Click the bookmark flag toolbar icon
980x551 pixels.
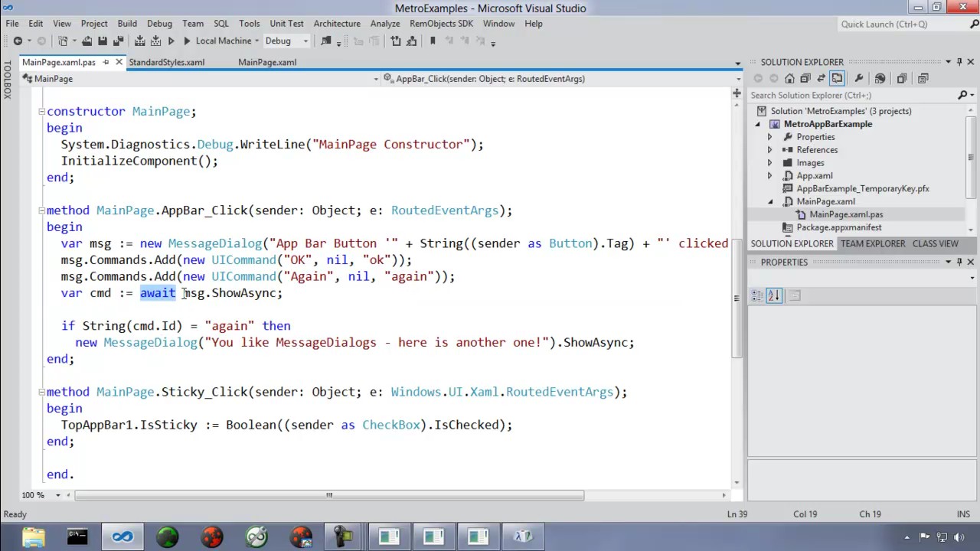click(433, 41)
